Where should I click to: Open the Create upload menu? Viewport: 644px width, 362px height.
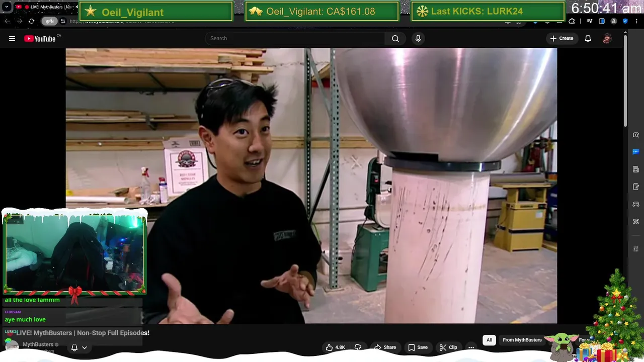pos(561,38)
